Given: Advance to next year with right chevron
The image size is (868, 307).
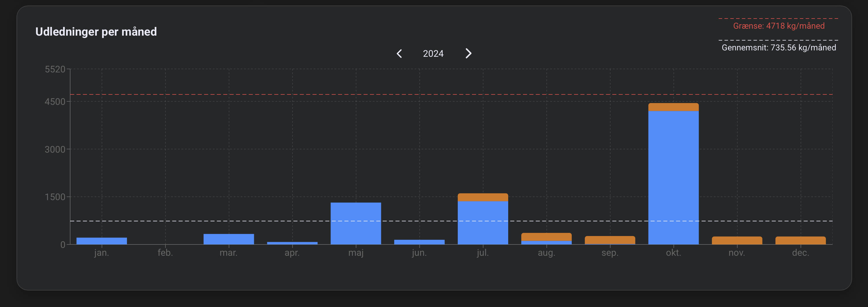Looking at the screenshot, I should coord(468,54).
